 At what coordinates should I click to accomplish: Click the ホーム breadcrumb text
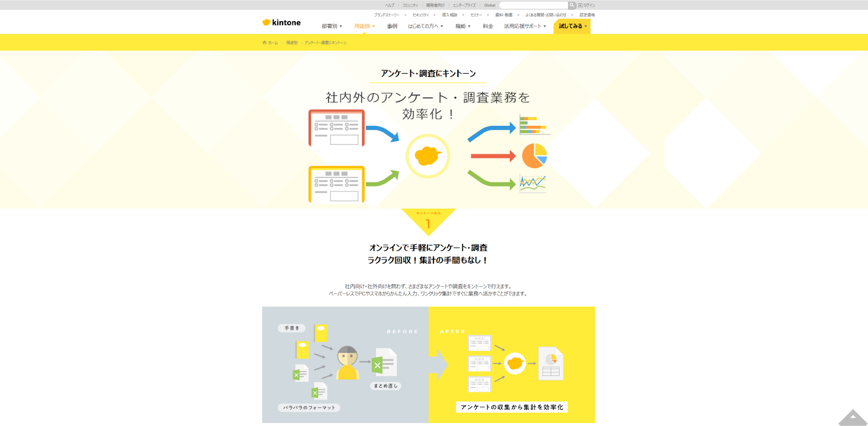pos(273,43)
